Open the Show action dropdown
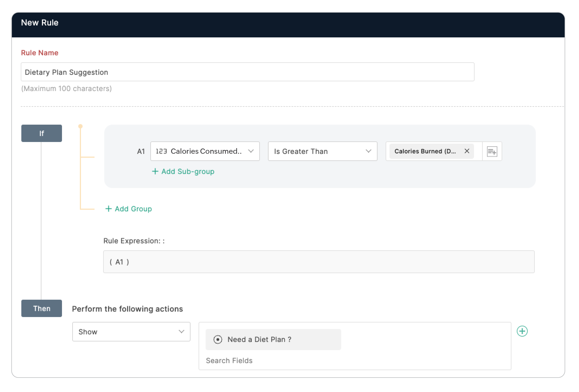Viewport: 579px width, 392px height. click(131, 331)
